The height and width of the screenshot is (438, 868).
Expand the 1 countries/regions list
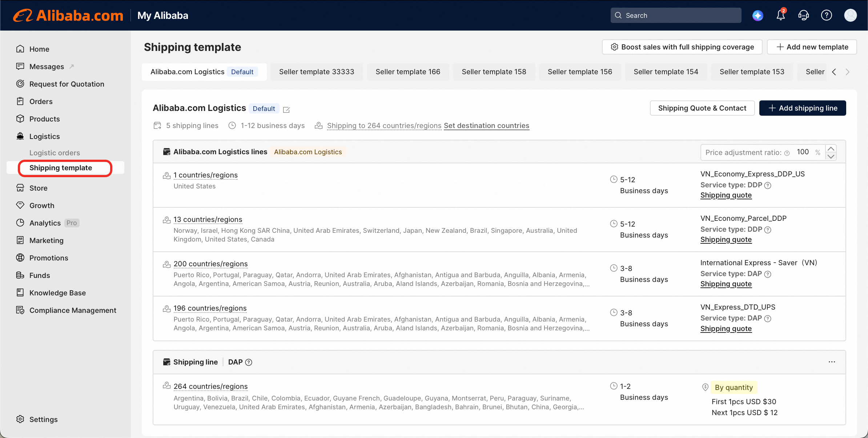click(x=205, y=175)
